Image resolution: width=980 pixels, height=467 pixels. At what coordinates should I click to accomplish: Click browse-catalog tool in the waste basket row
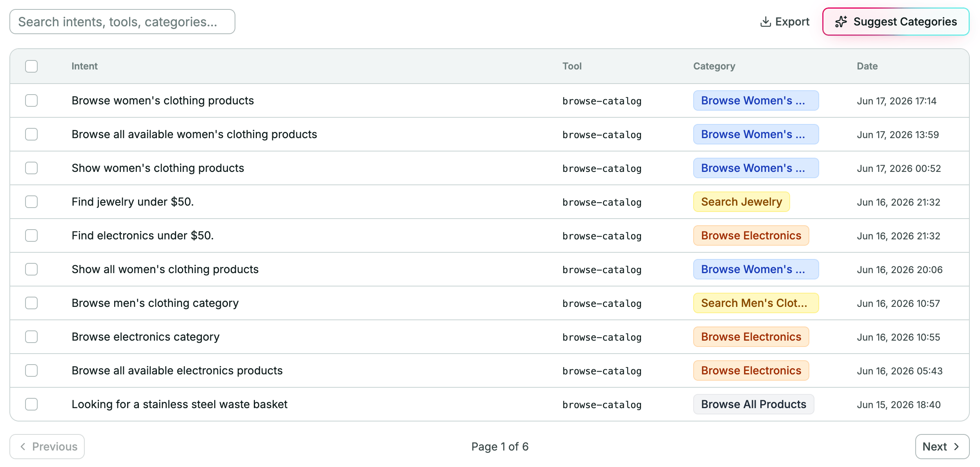pyautogui.click(x=602, y=405)
